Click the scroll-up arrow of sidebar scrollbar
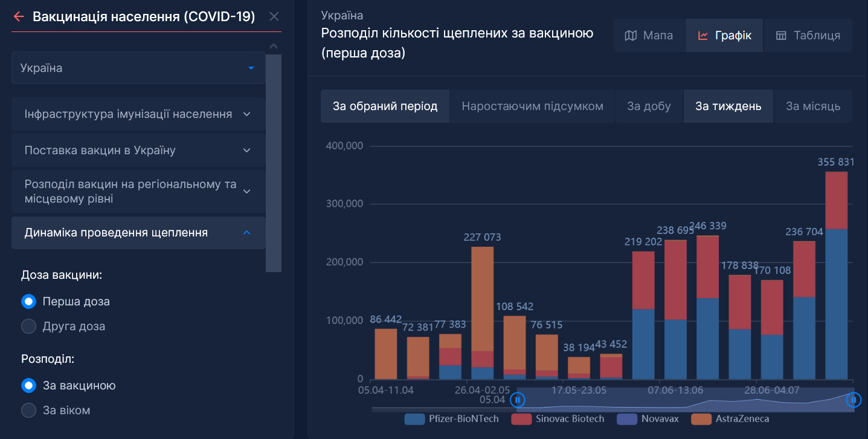Screen dimensions: 868x439 274,47
